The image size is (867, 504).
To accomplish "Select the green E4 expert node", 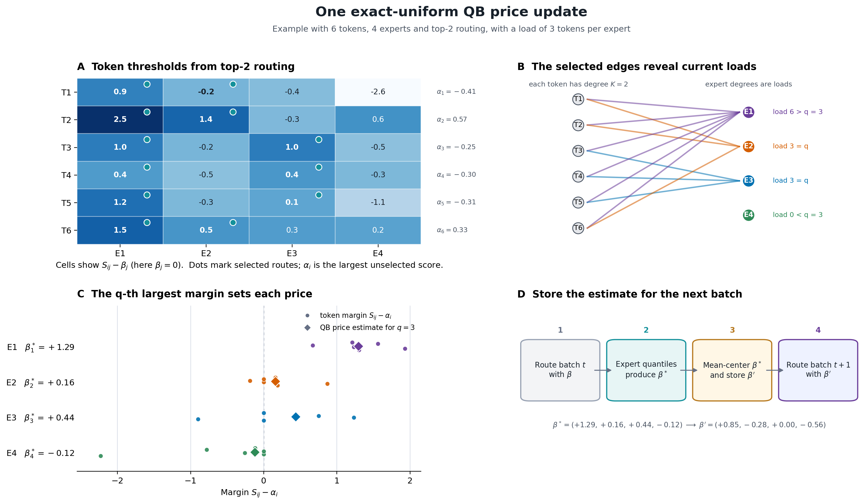I will click(x=748, y=215).
